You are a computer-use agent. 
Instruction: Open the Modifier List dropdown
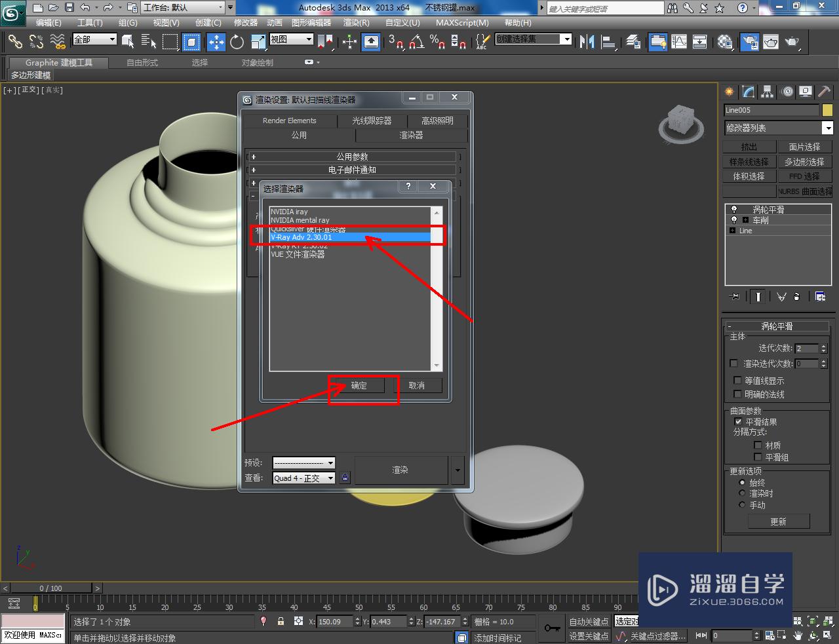point(778,128)
